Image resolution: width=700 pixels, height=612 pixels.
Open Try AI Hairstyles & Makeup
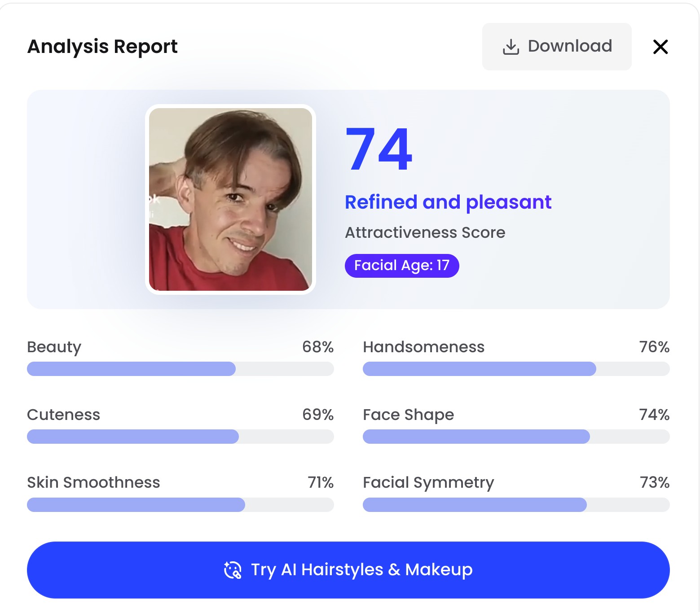pyautogui.click(x=348, y=570)
